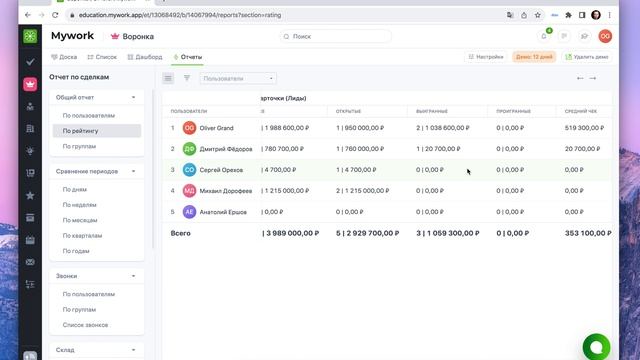Image resolution: width=640 pixels, height=360 pixels.
Task: Click Oliver Grand user row name
Action: tap(216, 128)
